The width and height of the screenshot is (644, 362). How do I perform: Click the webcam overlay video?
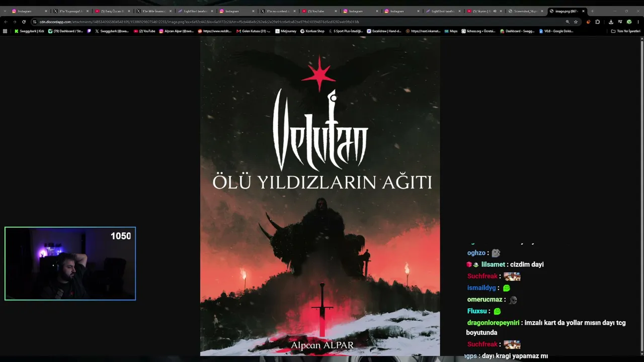tap(70, 263)
